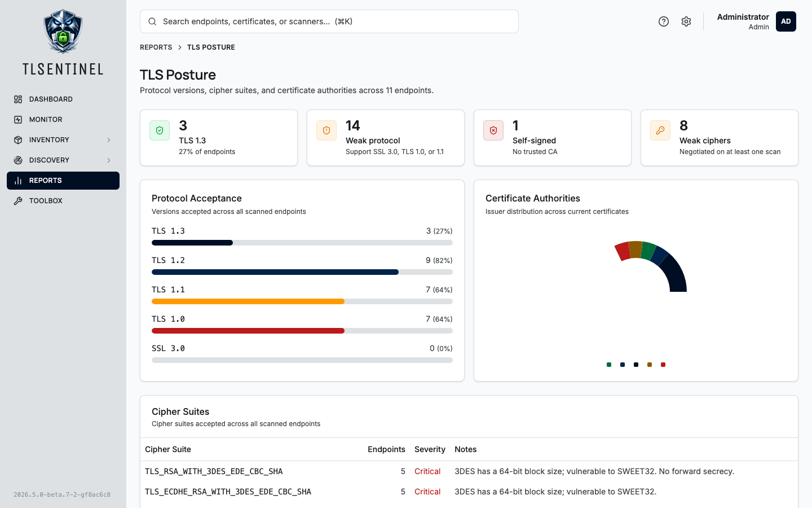Open Inventory menu item
Screen dimensions: 812x508
click(x=63, y=140)
